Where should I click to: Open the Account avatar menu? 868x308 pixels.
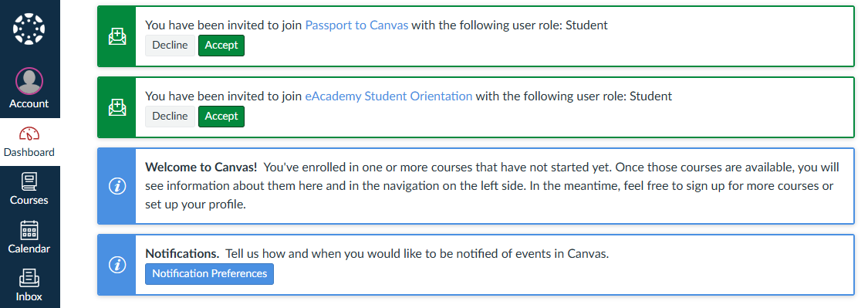[x=29, y=81]
